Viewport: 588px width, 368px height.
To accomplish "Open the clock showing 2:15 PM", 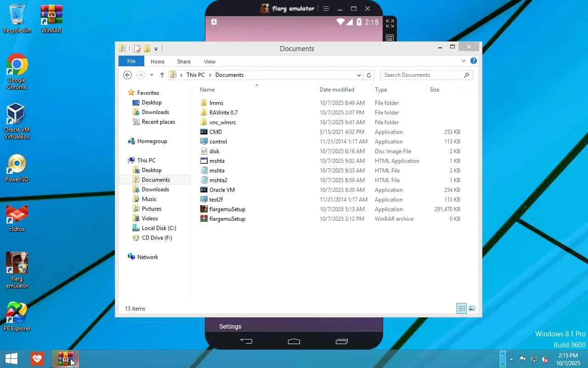I will coord(568,359).
